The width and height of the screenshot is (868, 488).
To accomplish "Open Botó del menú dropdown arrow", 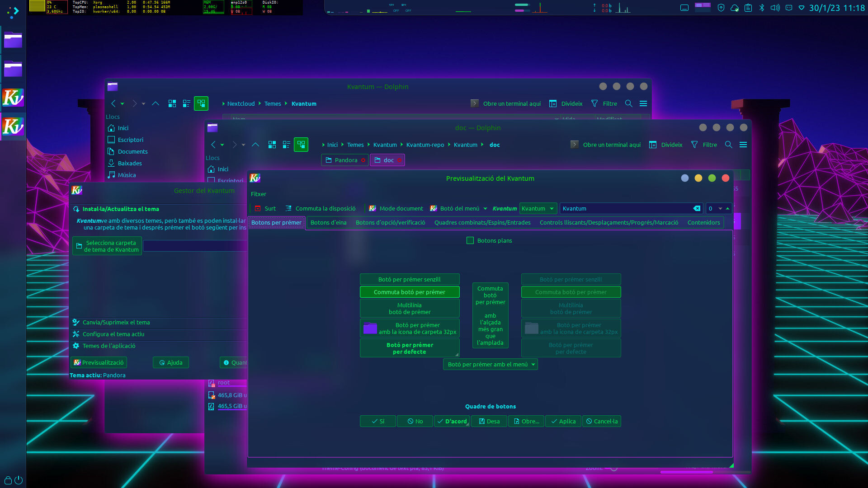I will (485, 208).
